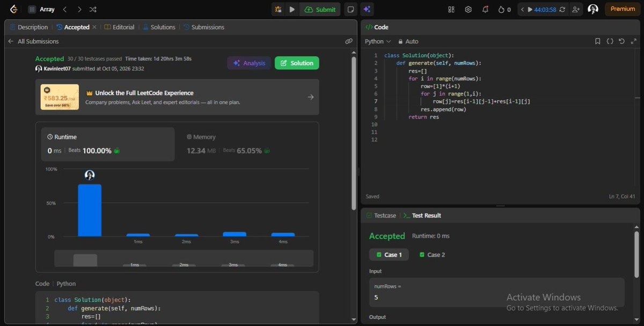
Task: Bookmark the code with bookmark icon
Action: (598, 41)
